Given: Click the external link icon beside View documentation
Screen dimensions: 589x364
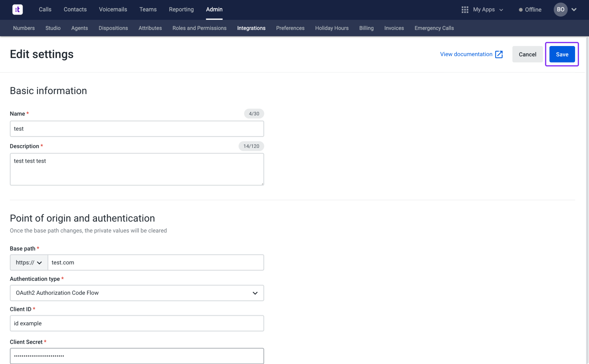Looking at the screenshot, I should click(x=499, y=54).
